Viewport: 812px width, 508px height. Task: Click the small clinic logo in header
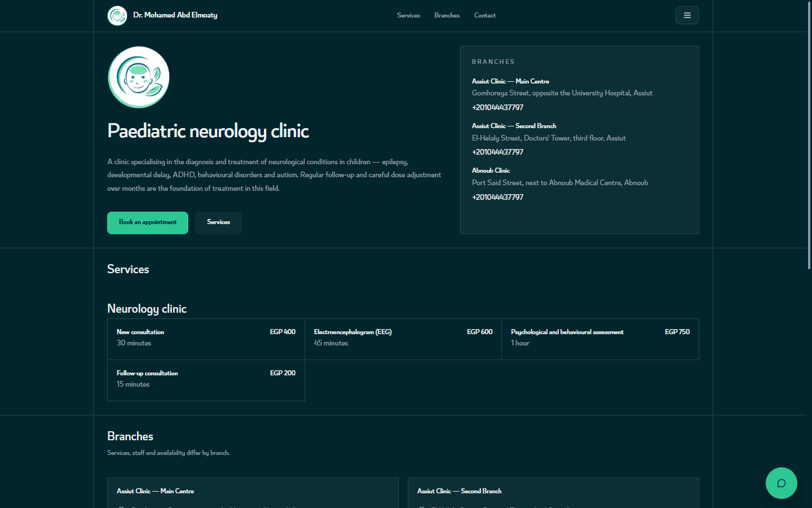(117, 15)
